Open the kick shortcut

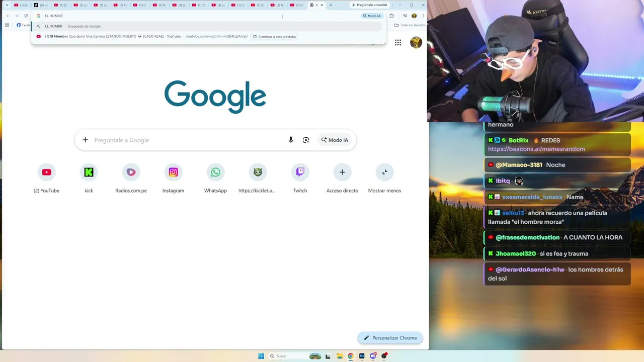89,179
